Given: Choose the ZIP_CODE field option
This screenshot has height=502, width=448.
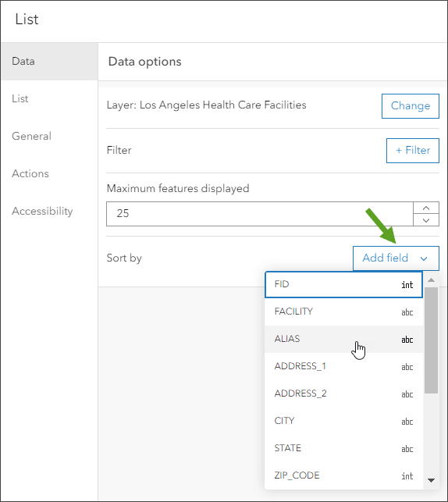Looking at the screenshot, I should [343, 475].
